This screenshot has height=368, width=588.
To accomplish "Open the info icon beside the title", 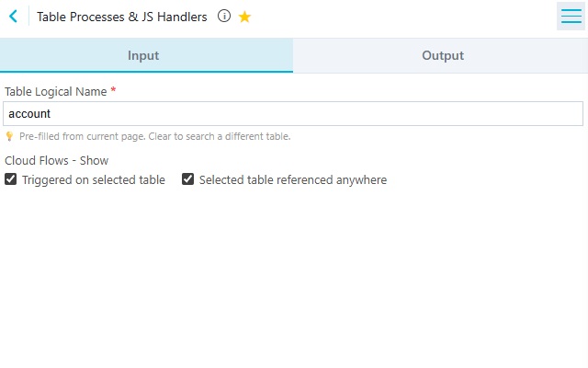I will (224, 17).
